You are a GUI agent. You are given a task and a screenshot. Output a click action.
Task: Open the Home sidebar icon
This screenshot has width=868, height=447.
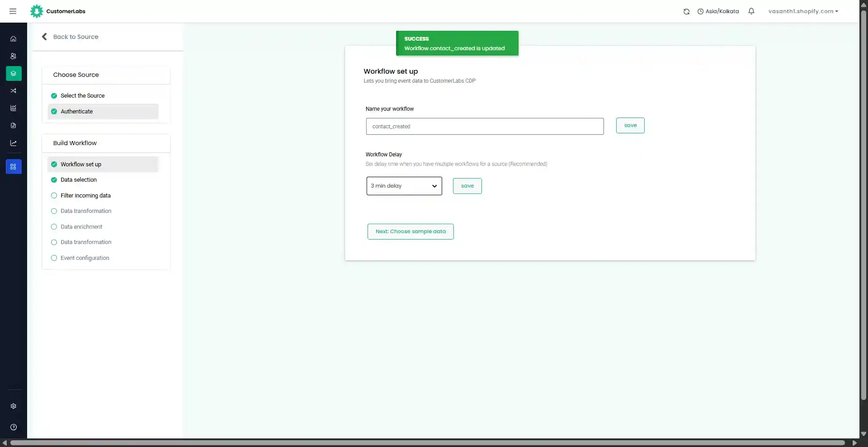click(x=14, y=39)
